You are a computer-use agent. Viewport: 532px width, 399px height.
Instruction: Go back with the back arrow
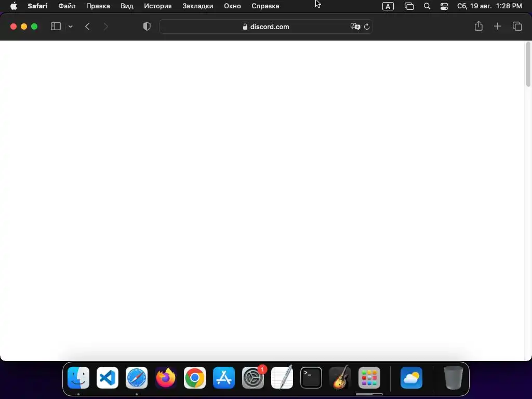pos(87,26)
